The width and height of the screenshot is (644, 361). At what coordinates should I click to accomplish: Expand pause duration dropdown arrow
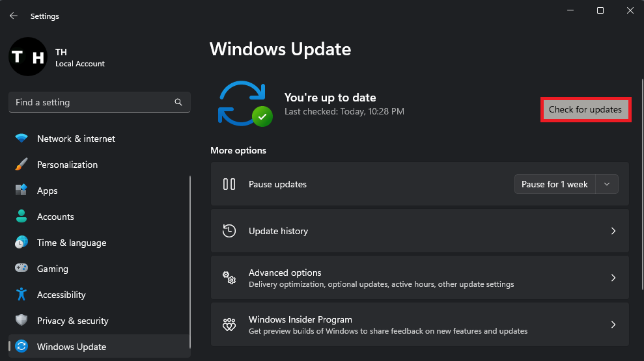pyautogui.click(x=607, y=184)
